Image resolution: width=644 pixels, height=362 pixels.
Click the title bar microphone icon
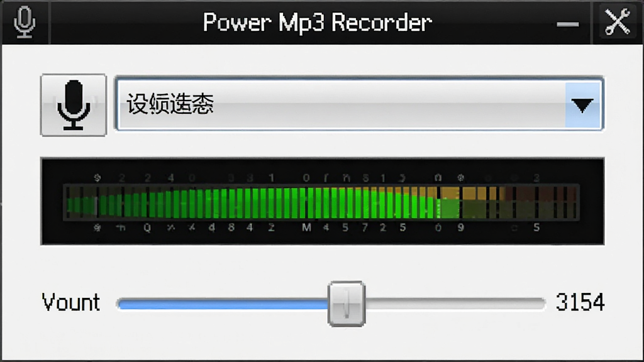pos(25,22)
